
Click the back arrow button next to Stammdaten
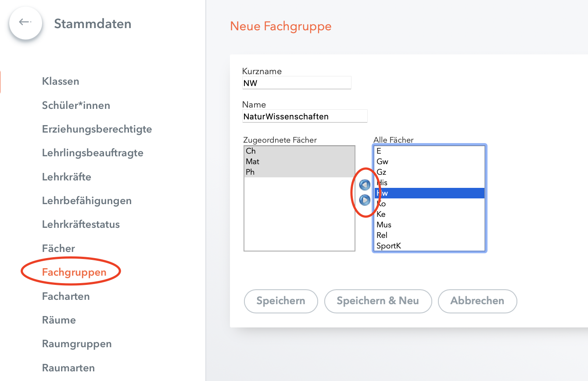(25, 22)
